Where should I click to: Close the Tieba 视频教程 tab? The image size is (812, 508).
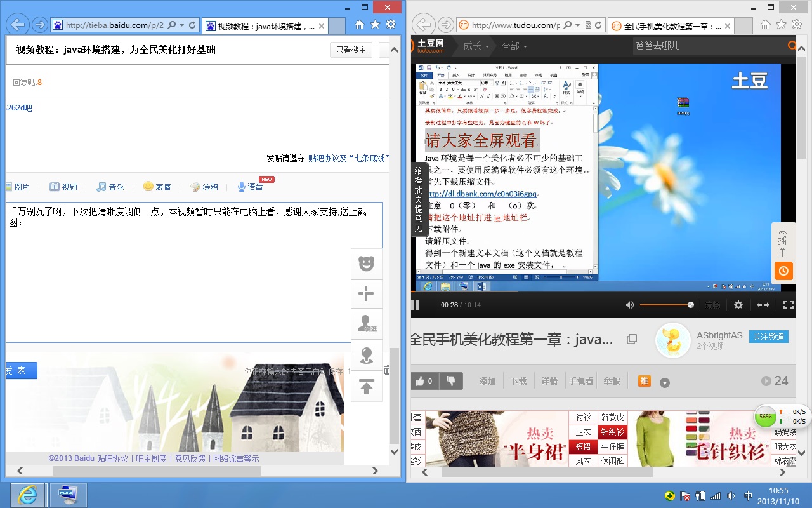pos(322,27)
